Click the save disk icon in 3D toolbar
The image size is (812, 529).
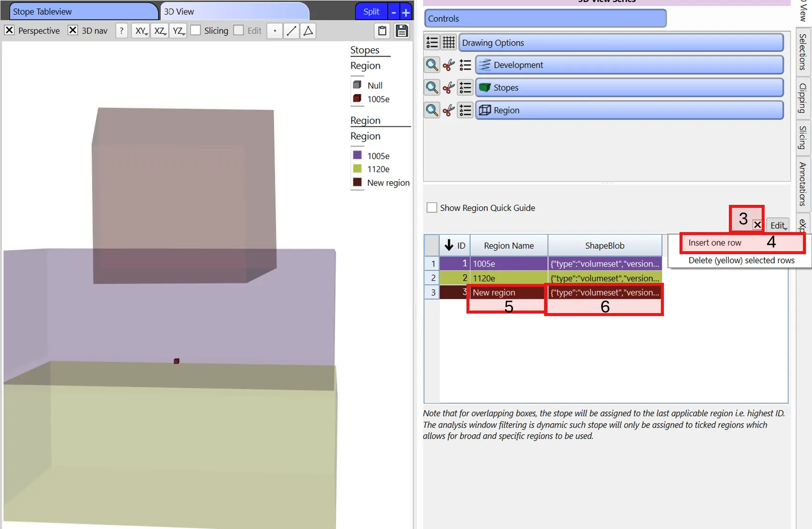pyautogui.click(x=402, y=31)
